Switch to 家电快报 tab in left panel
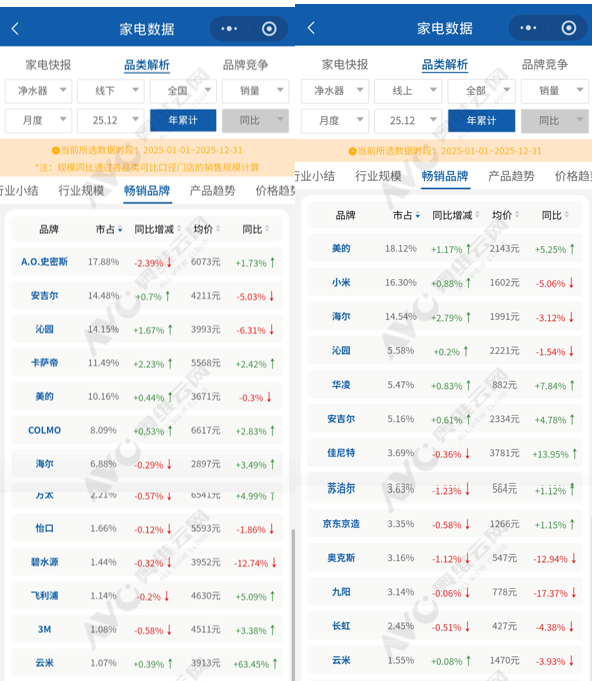Image resolution: width=592 pixels, height=681 pixels. tap(48, 65)
